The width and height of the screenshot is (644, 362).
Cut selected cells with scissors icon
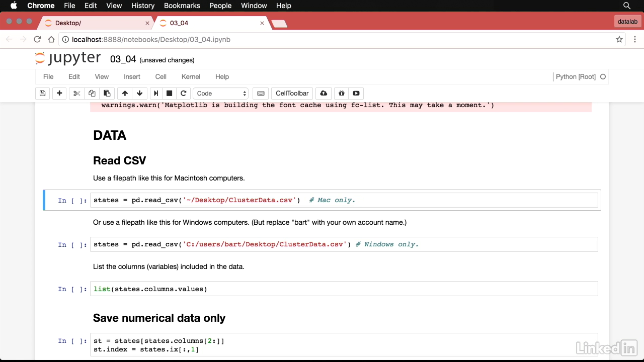[76, 93]
